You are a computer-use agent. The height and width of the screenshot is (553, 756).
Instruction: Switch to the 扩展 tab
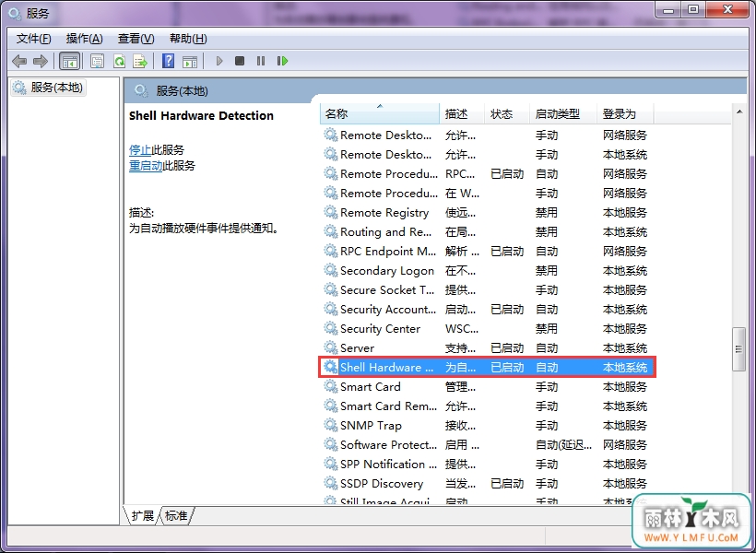pos(142,515)
